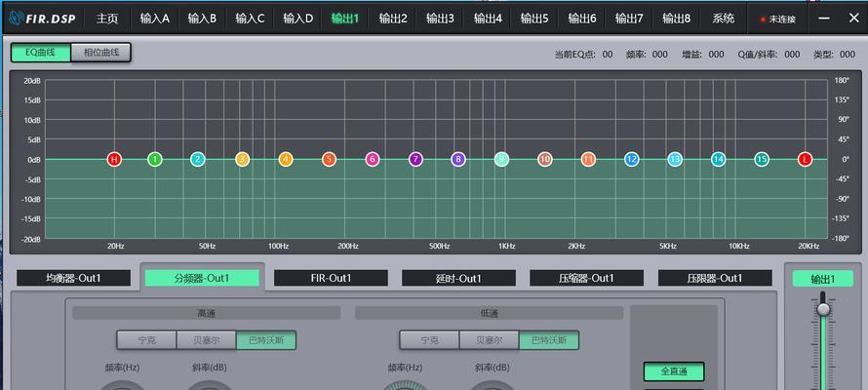Screen dimensions: 868x390
Task: Choose 巴特沃斯 filter type for low-pass
Action: (549, 340)
